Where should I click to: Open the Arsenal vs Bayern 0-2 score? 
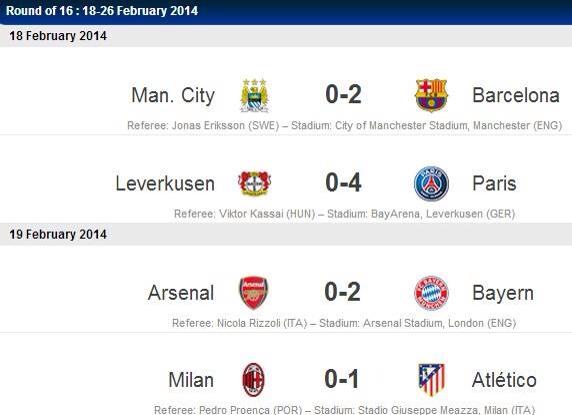coord(343,292)
